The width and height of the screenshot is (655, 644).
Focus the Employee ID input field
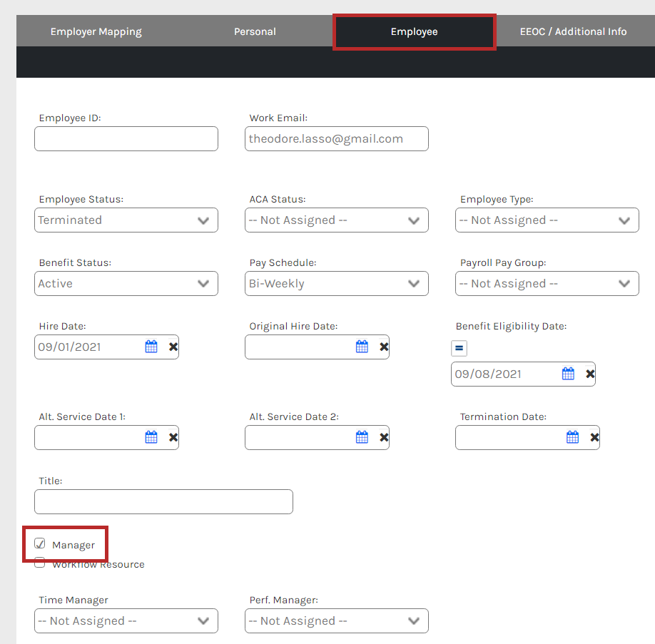(126, 139)
